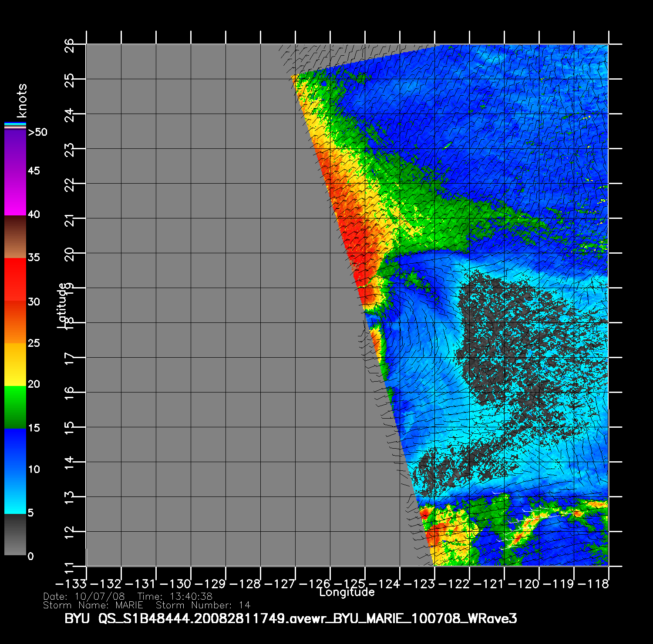Click the BYU QS_S1B48444 file title

pos(290,618)
